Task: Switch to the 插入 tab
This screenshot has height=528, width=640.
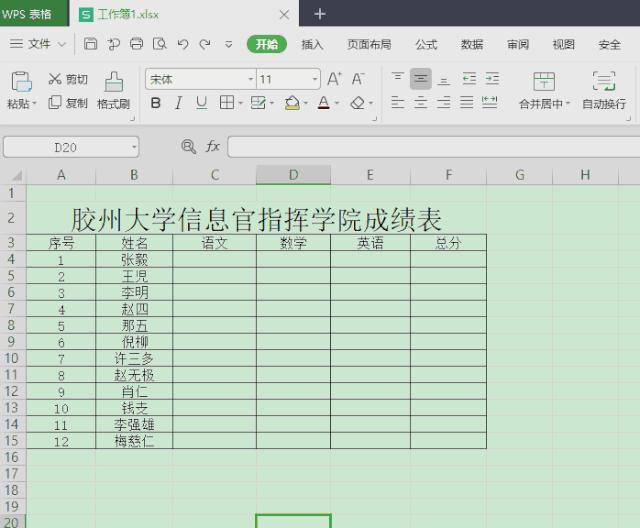Action: [312, 44]
